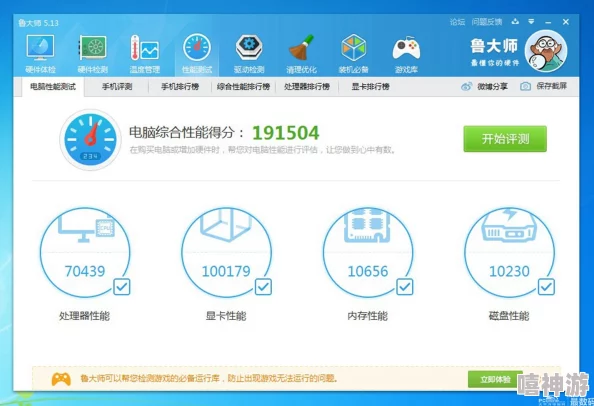Open the title bar dropdown menu arrow
594x406 pixels.
coord(531,22)
